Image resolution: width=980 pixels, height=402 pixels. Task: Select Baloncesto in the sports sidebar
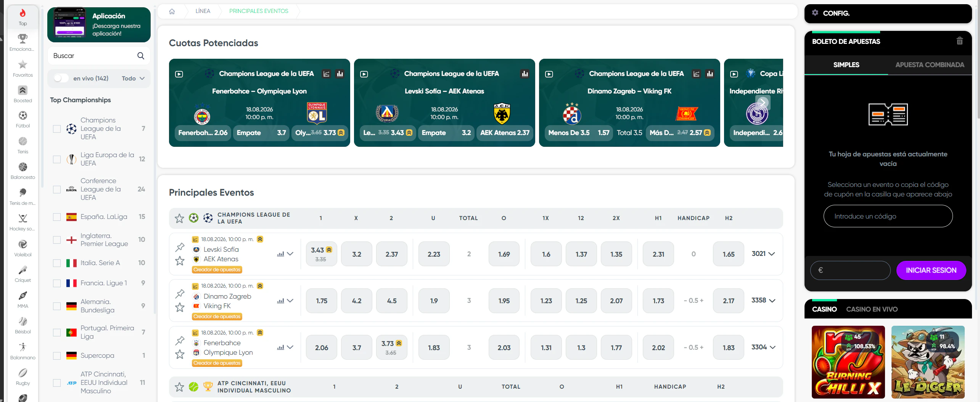[23, 167]
